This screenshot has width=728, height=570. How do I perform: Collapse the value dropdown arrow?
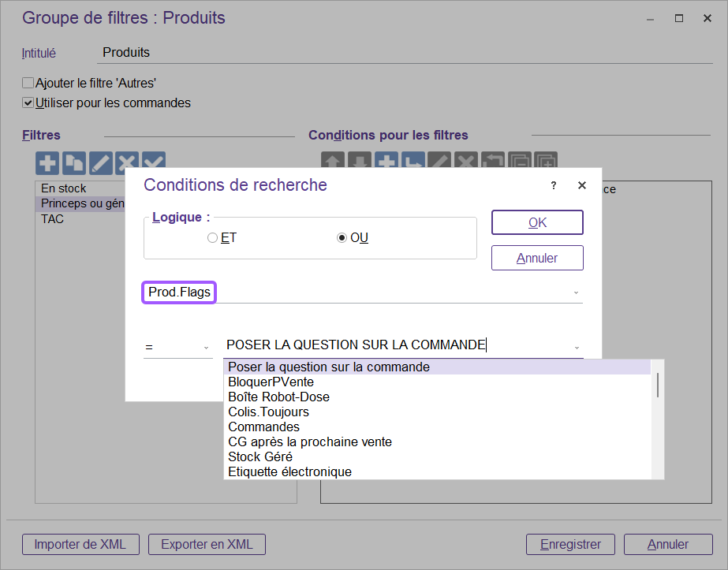pos(576,347)
